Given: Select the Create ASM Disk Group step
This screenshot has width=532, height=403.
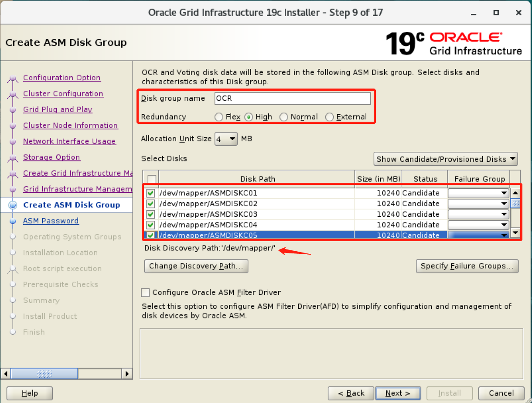Looking at the screenshot, I should pyautogui.click(x=72, y=205).
